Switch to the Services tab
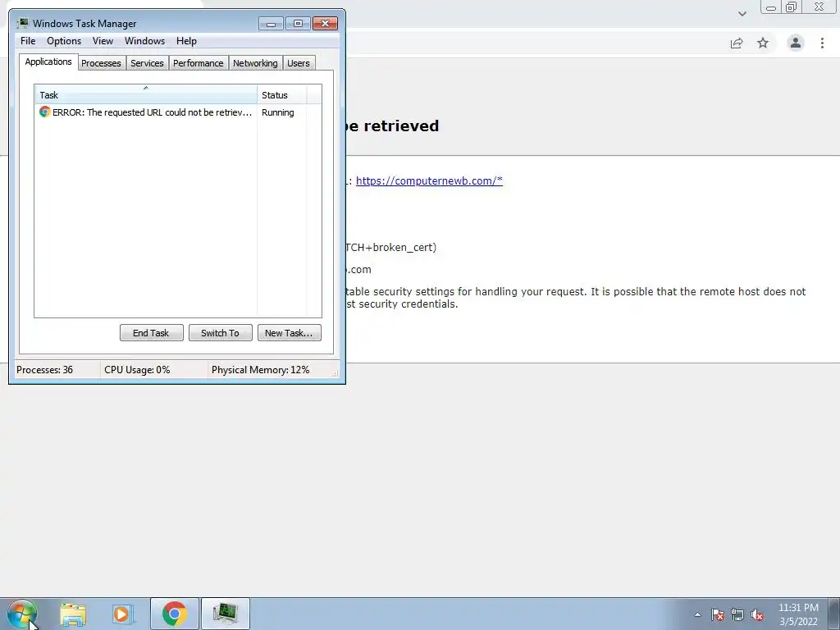The height and width of the screenshot is (630, 840). (x=147, y=63)
